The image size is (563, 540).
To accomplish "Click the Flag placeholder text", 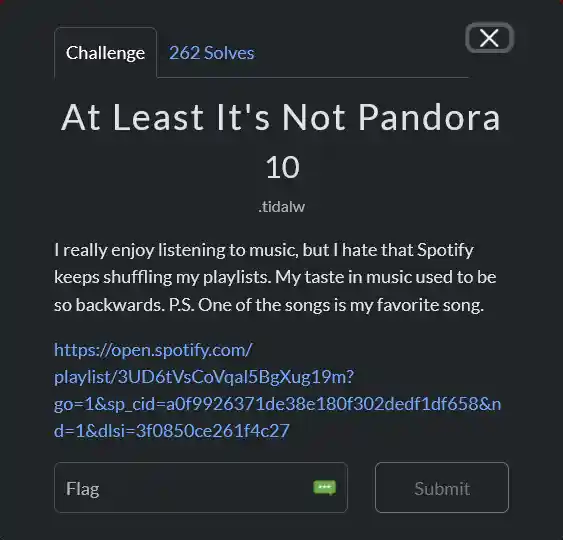I will point(83,489).
